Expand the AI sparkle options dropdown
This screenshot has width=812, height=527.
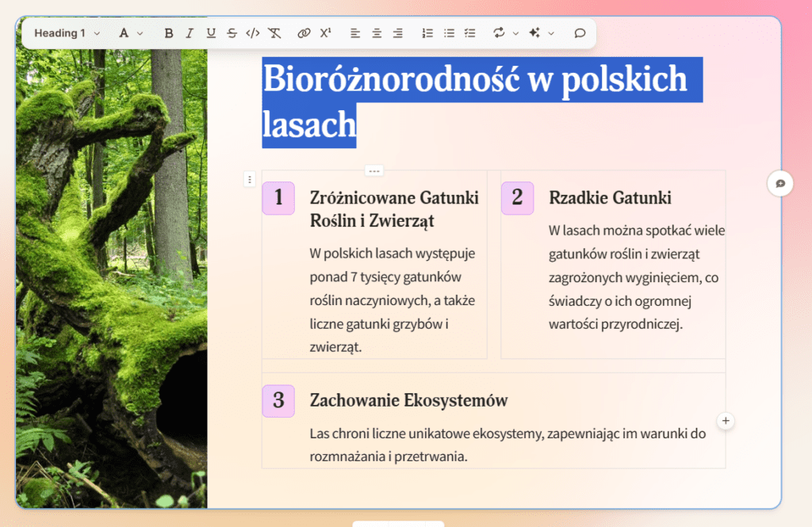coord(552,33)
